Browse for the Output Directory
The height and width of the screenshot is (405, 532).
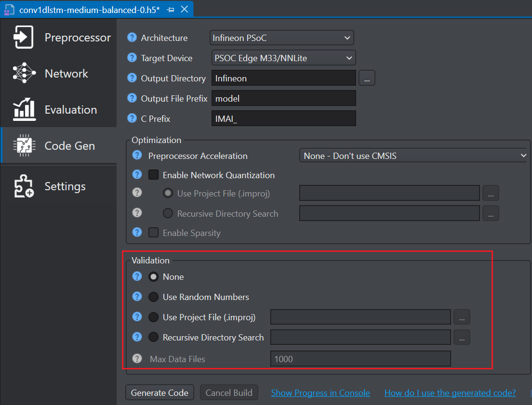pyautogui.click(x=367, y=78)
